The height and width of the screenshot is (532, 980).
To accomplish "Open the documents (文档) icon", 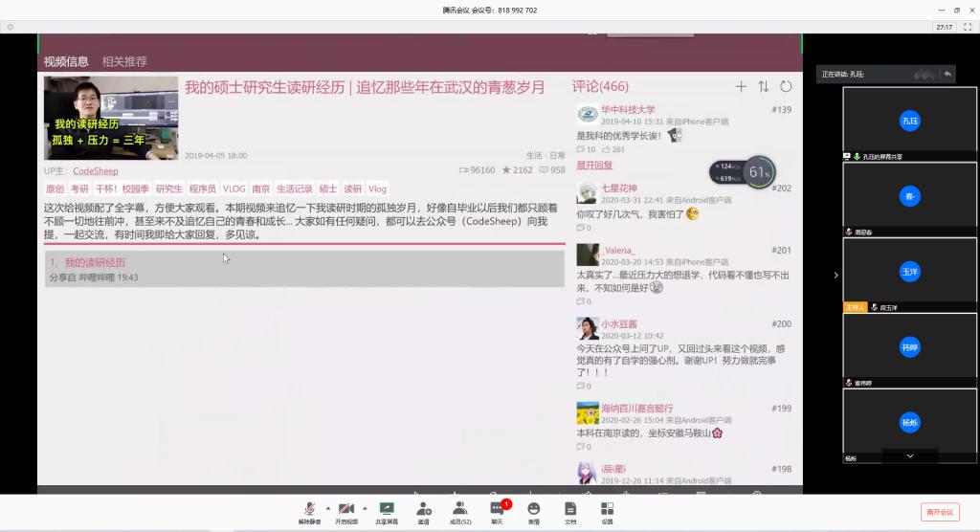I will [570, 511].
